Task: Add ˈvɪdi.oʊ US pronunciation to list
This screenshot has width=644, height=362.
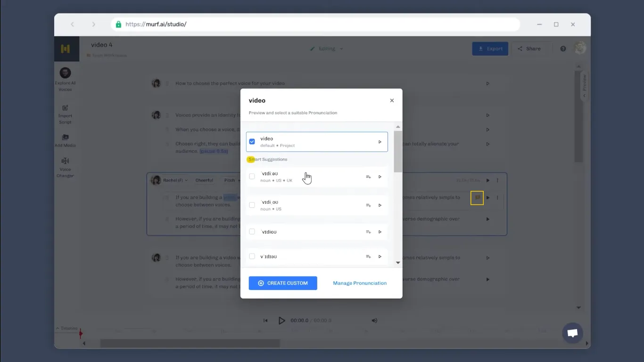Action: tap(368, 205)
